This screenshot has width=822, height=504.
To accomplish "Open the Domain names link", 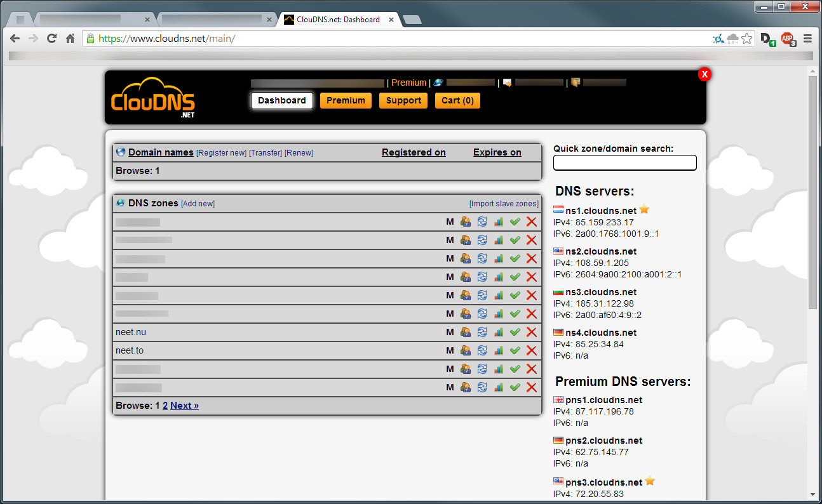I will tap(161, 152).
